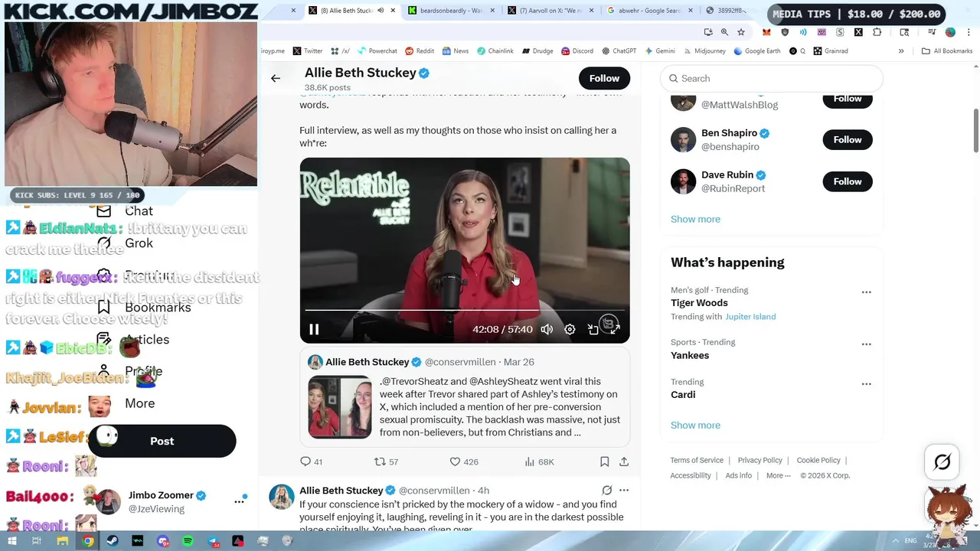Open Windows Start menu
The width and height of the screenshot is (980, 551).
coord(12,541)
